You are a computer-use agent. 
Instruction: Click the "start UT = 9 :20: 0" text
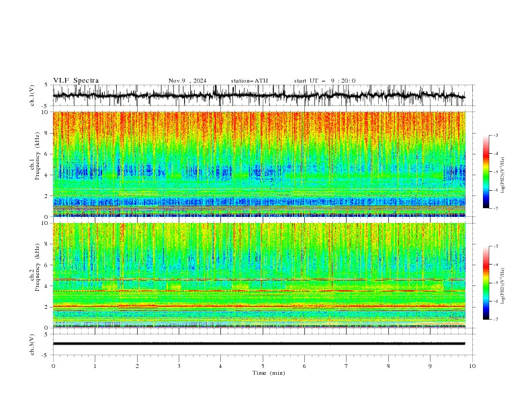pyautogui.click(x=324, y=81)
